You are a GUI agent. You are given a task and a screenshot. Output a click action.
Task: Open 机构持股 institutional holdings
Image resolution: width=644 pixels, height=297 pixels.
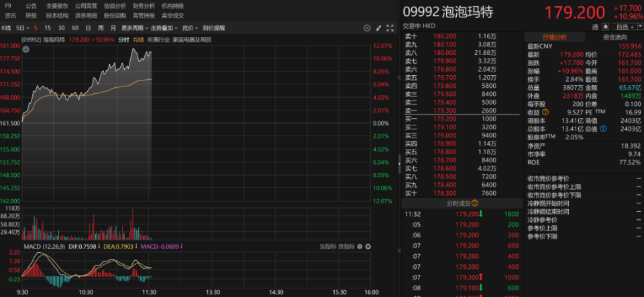[172, 6]
